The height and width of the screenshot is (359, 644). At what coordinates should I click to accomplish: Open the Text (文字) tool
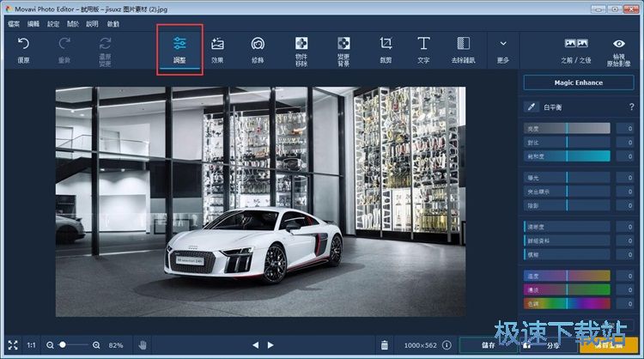coord(423,48)
